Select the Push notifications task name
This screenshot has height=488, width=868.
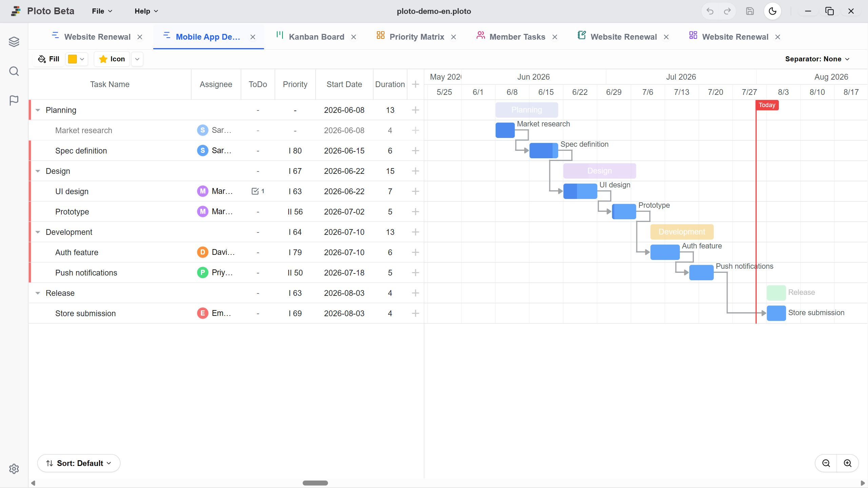click(86, 273)
